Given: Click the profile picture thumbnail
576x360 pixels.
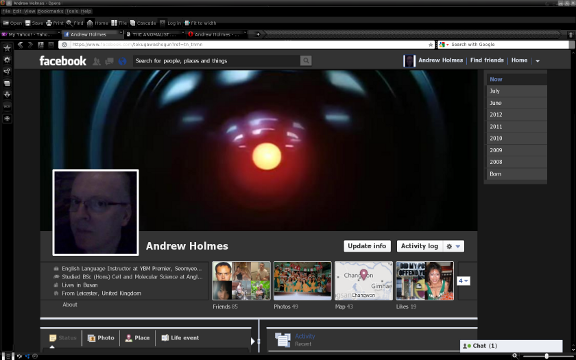Looking at the screenshot, I should (96, 213).
